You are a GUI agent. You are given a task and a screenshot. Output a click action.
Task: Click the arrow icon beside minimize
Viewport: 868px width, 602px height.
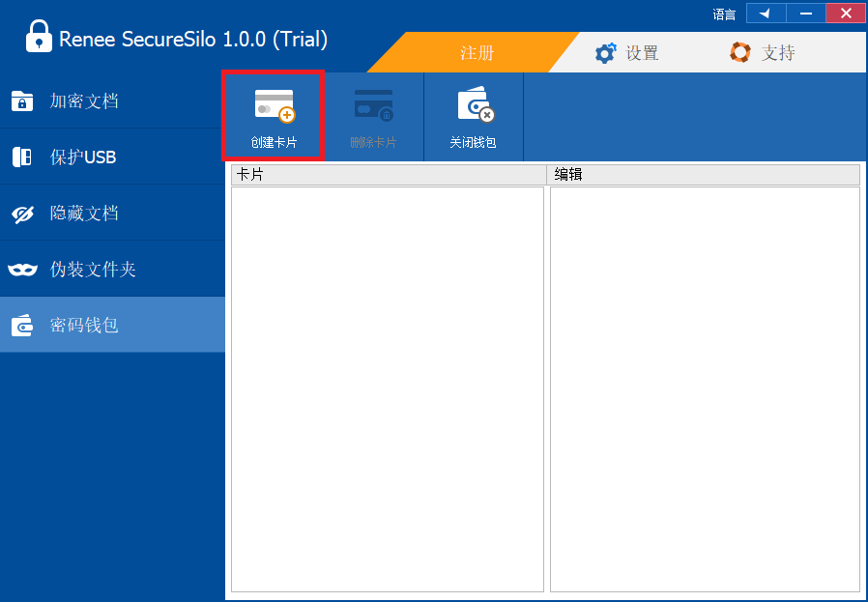point(767,14)
